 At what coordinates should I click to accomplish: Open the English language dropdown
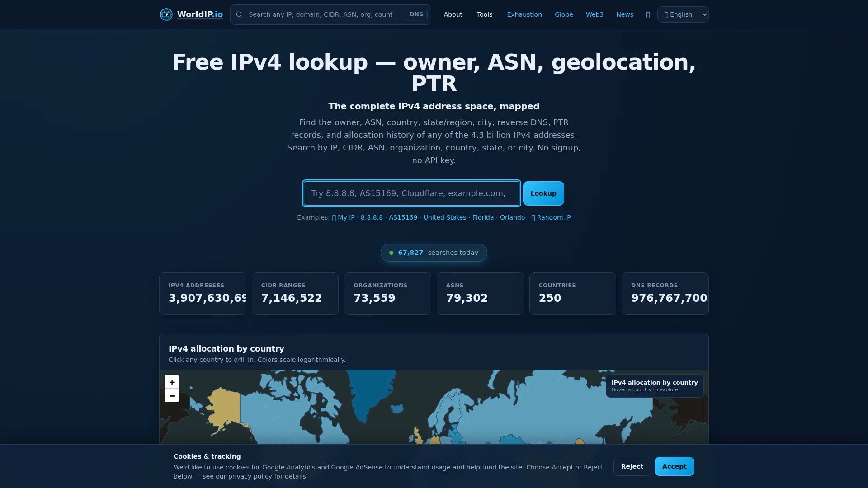(x=683, y=14)
